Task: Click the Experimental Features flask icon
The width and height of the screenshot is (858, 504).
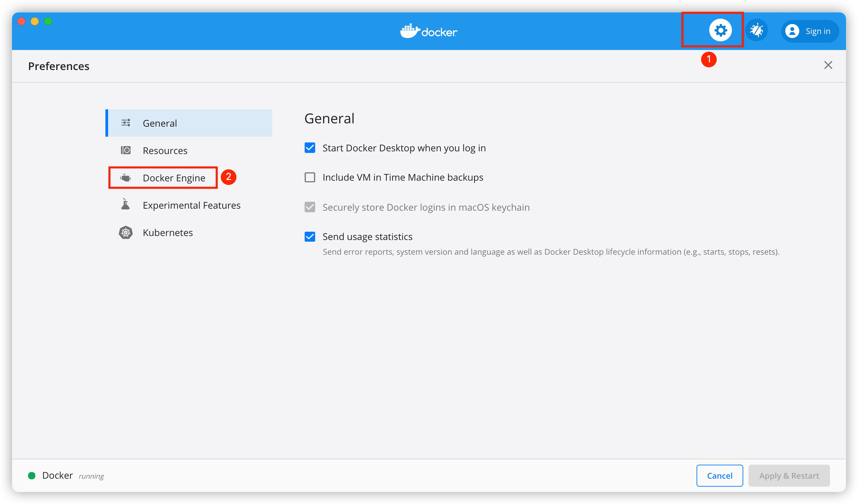Action: coord(125,204)
